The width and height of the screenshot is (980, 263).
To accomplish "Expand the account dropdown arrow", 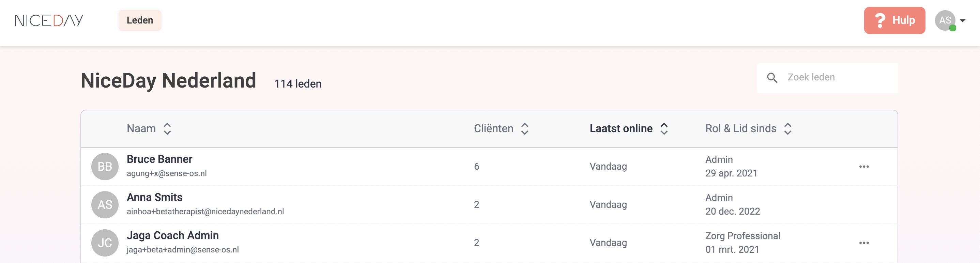I will pyautogui.click(x=963, y=20).
